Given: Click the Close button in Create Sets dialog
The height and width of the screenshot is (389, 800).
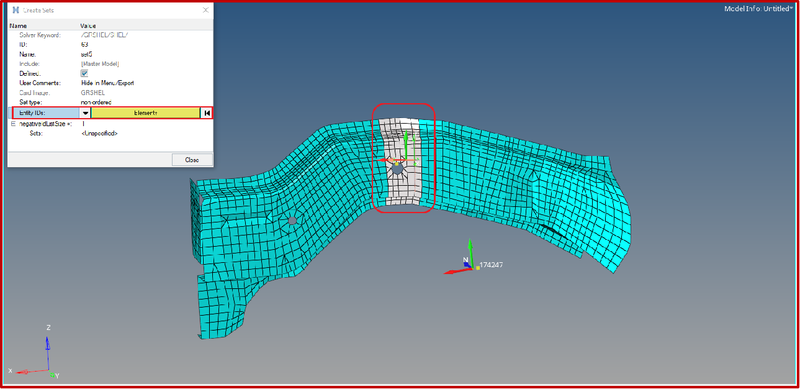Looking at the screenshot, I should [x=192, y=160].
